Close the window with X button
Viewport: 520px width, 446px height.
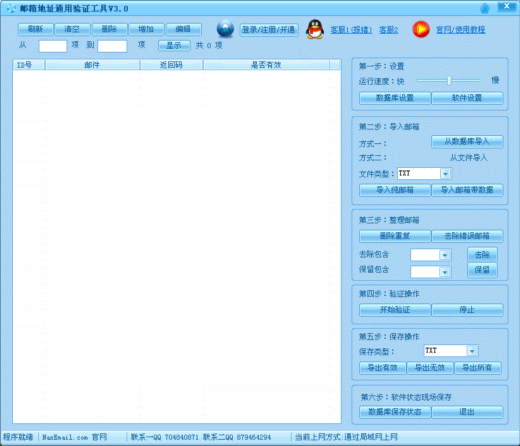pos(506,6)
